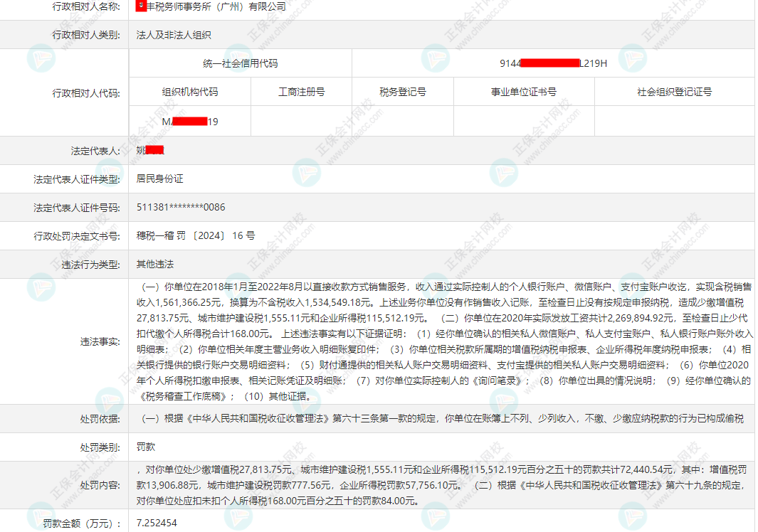
Task: Click the 组织机构代码 header cell
Action: (x=190, y=92)
